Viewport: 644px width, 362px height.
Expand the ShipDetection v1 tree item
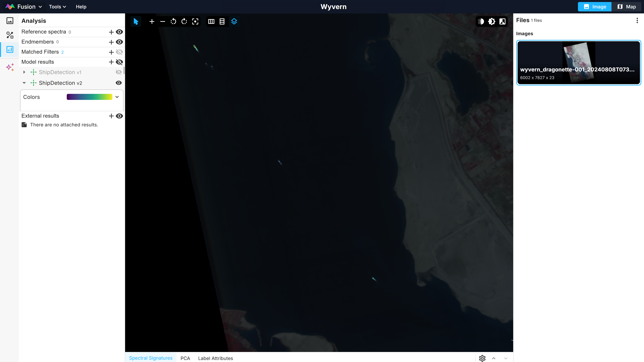(24, 72)
